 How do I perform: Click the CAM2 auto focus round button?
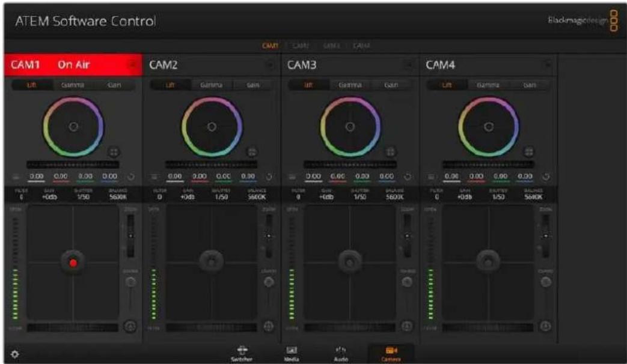pos(268,326)
